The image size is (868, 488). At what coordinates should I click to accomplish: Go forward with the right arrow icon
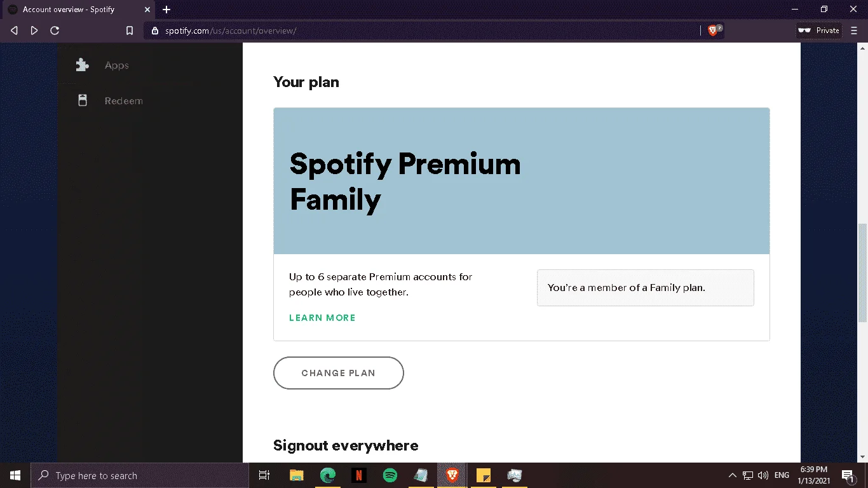click(34, 30)
